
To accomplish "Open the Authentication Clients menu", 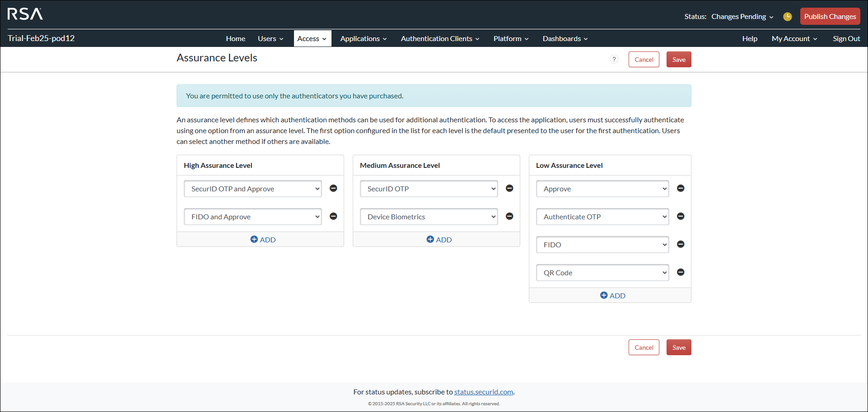I will tap(440, 39).
